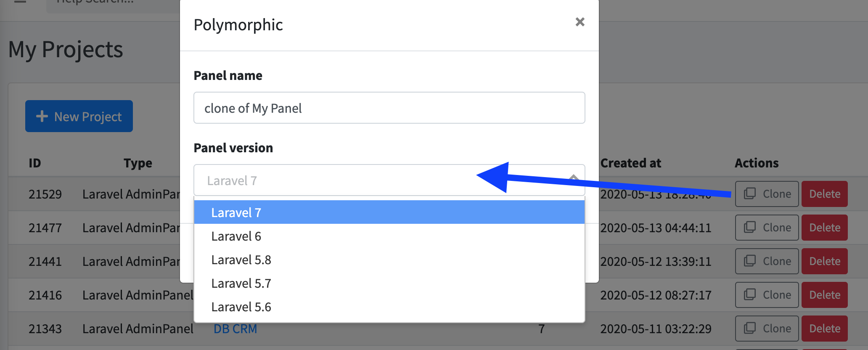Image resolution: width=868 pixels, height=350 pixels.
Task: Delete project 21343
Action: click(824, 329)
